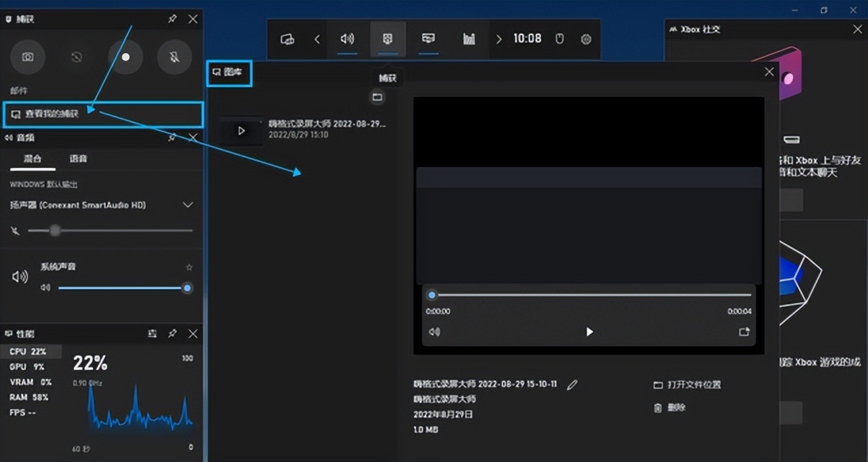Mute the speaker output in the Audio widget
Viewport: 868px width, 462px height.
coord(16,231)
